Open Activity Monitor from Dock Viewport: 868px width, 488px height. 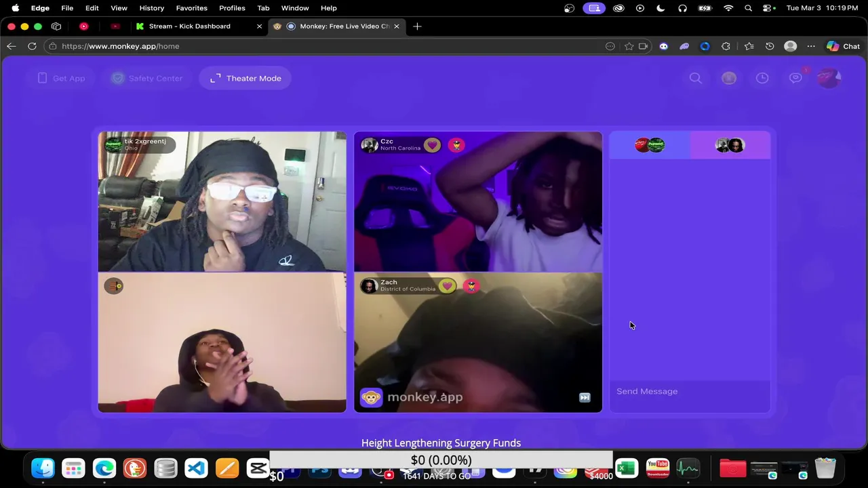(x=688, y=468)
